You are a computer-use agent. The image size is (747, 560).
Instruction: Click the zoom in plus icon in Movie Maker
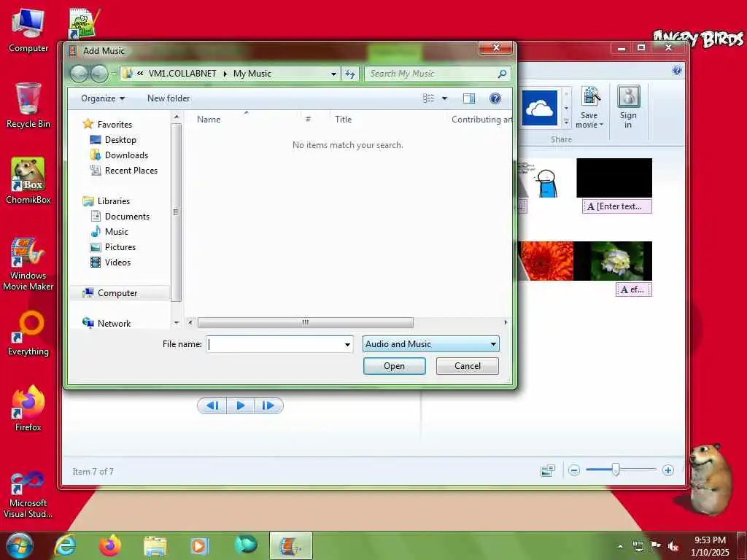click(668, 470)
